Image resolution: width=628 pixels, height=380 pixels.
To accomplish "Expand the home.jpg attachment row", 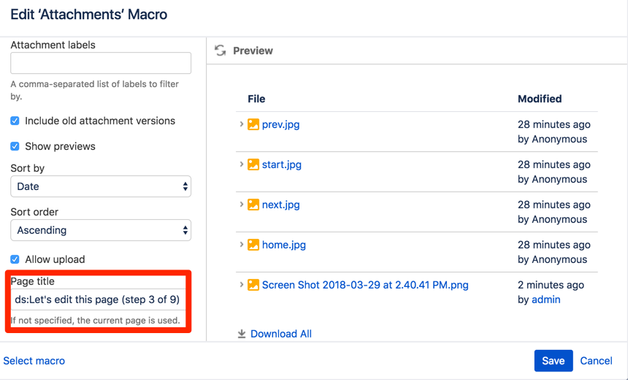I will click(x=242, y=244).
